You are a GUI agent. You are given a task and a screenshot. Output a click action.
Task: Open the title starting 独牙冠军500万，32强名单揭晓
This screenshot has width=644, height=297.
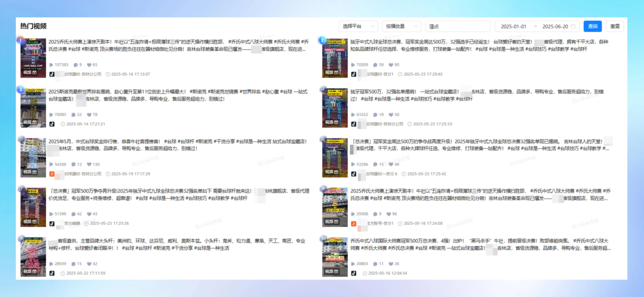[477, 95]
